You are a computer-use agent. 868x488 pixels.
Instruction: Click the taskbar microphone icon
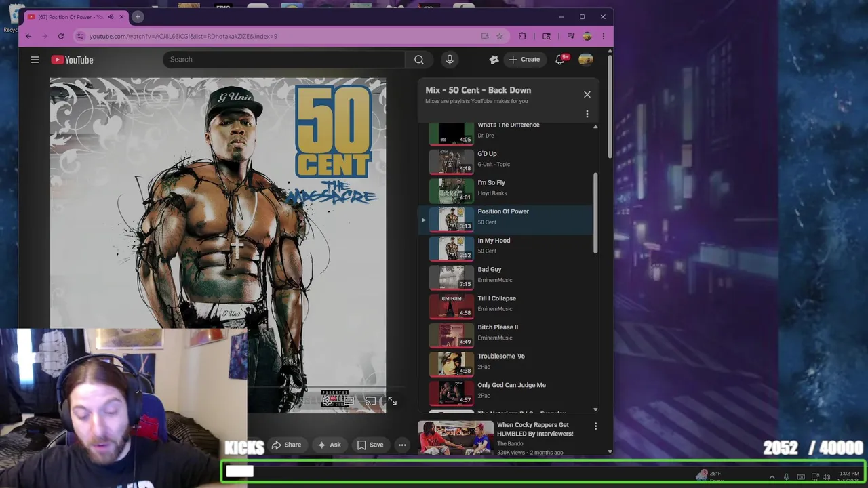(787, 477)
